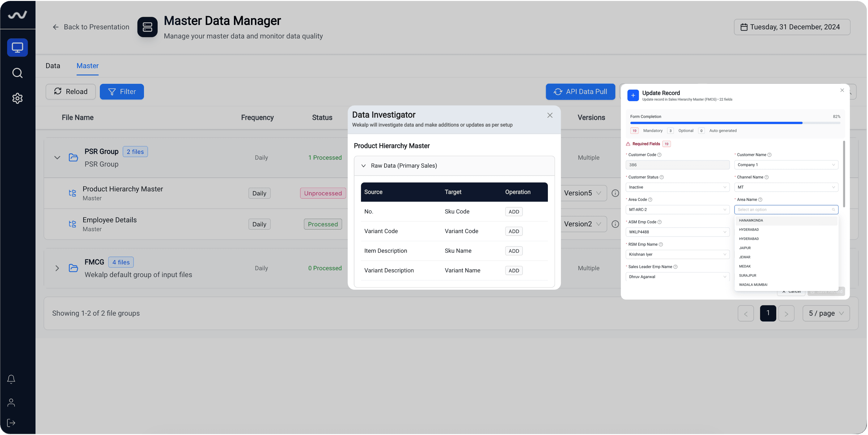Open the Customer Status dropdown
The width and height of the screenshot is (868, 435).
[677, 187]
